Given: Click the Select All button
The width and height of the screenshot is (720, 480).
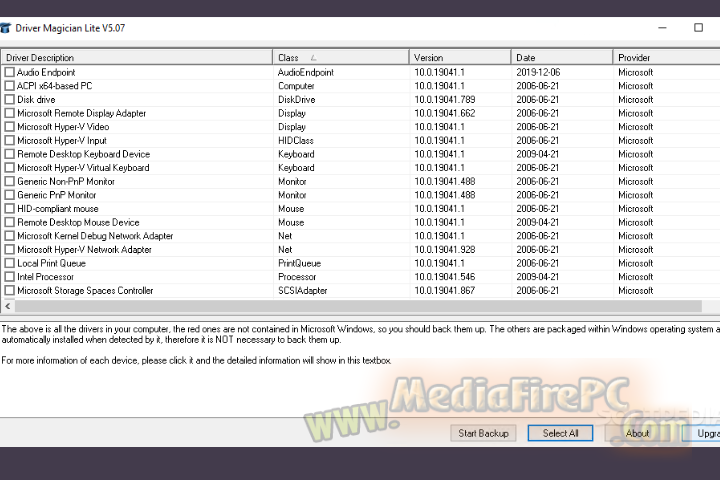Looking at the screenshot, I should click(560, 433).
